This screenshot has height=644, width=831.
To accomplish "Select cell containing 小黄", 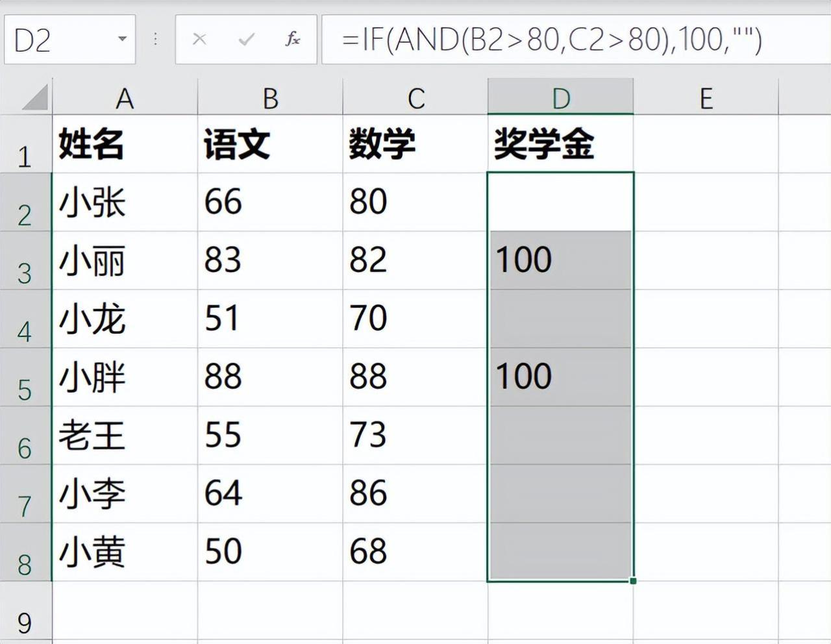I will (125, 552).
